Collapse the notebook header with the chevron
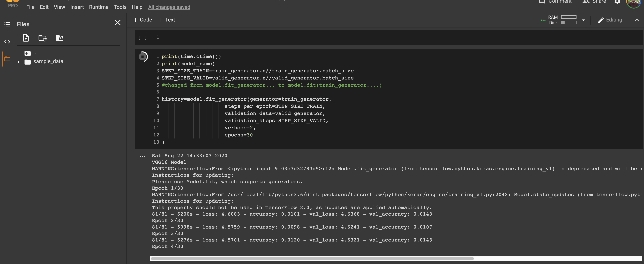 pos(636,20)
